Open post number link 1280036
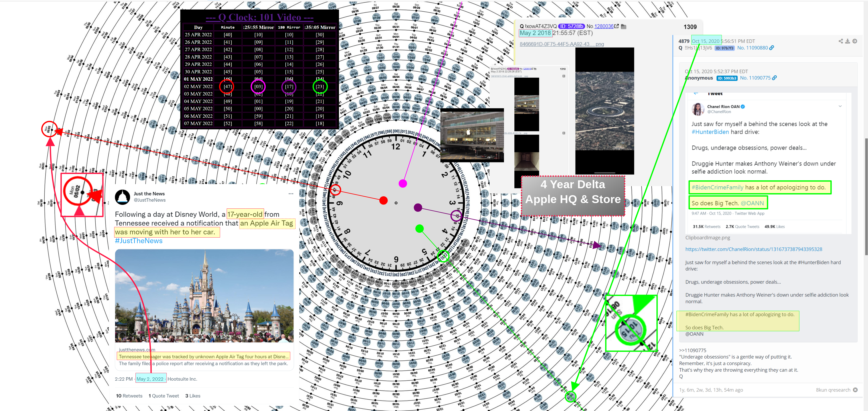Viewport: 868px width, 411px height. (x=604, y=26)
